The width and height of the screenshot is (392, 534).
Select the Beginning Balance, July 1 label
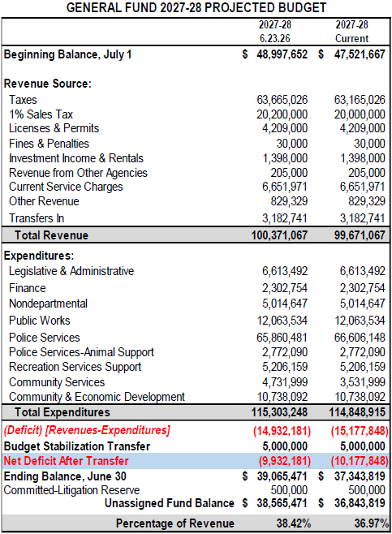tap(67, 54)
